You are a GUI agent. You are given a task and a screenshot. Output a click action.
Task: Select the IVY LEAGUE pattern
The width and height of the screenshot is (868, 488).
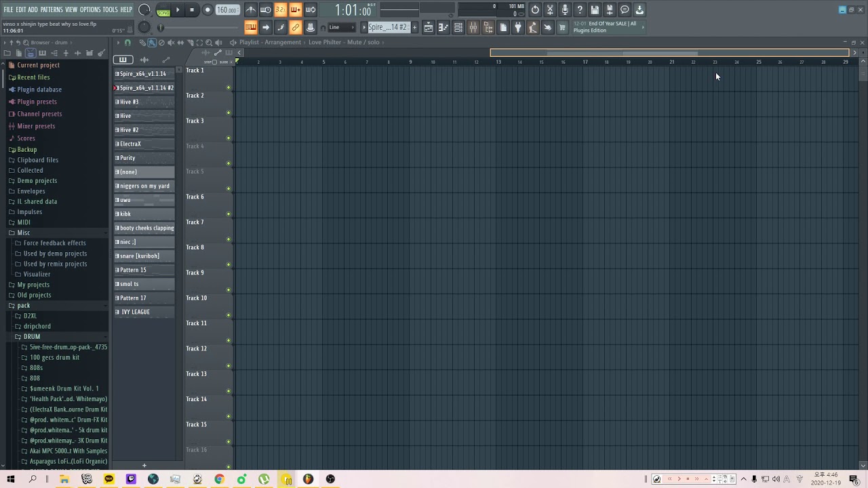tap(144, 312)
